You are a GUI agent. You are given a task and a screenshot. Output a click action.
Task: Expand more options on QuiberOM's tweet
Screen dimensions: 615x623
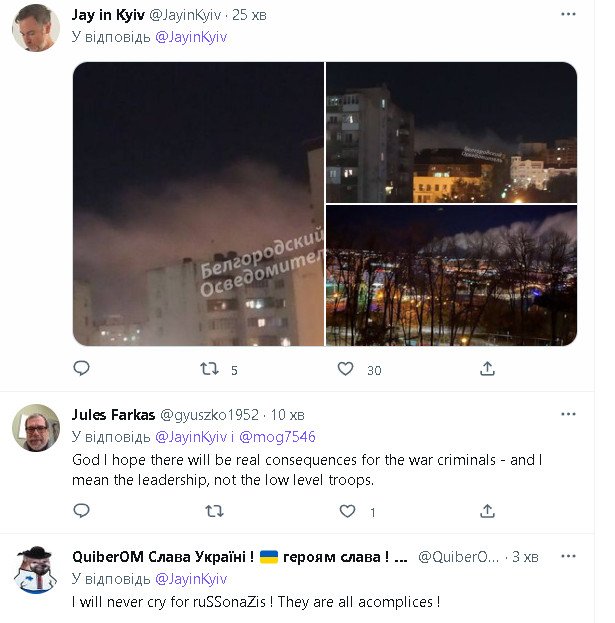tap(568, 556)
